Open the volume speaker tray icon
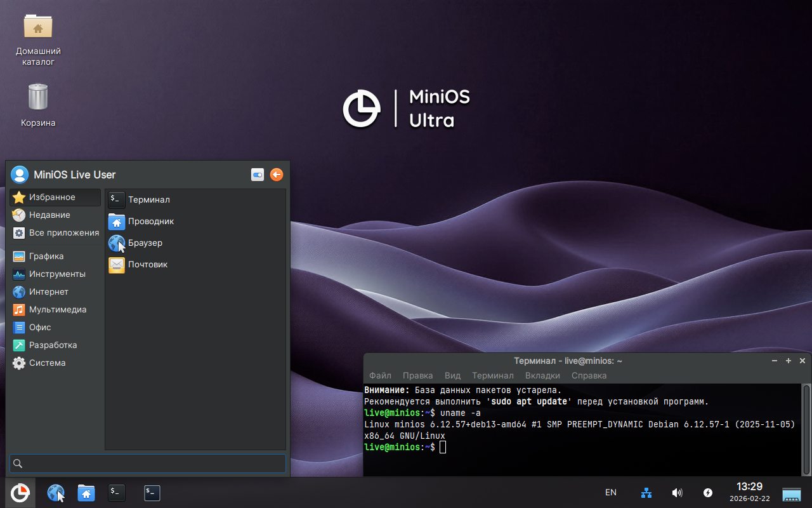The width and height of the screenshot is (812, 508). pos(677,493)
